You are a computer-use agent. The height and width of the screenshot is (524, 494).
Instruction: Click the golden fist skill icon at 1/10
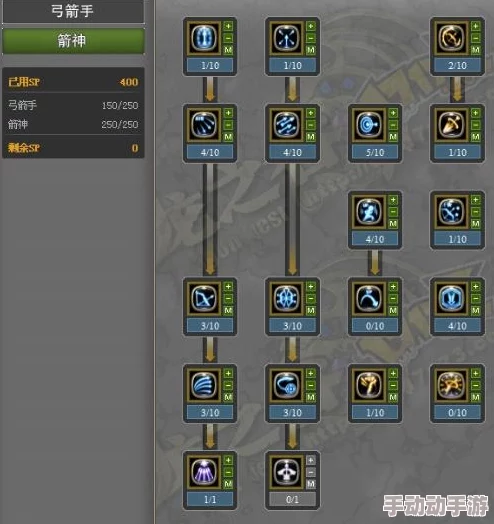(369, 385)
